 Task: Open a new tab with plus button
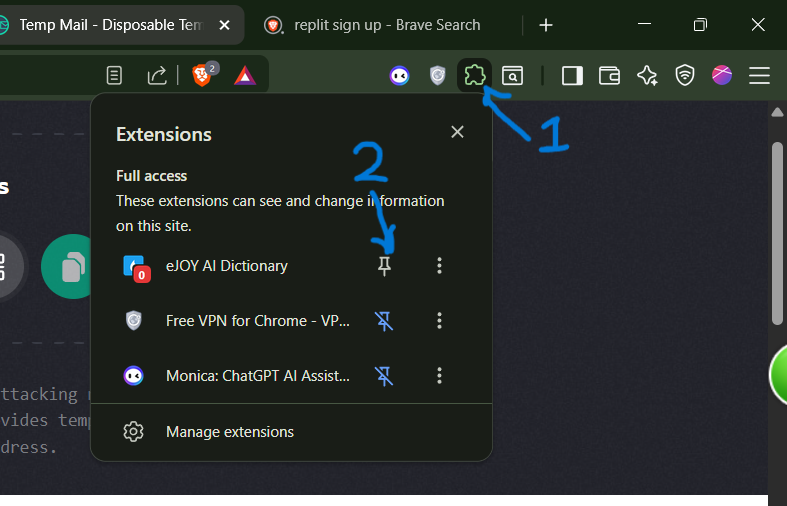click(546, 25)
